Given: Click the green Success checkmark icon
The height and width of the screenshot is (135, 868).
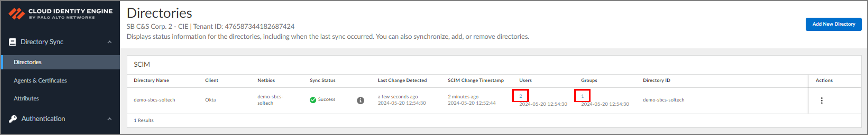Looking at the screenshot, I should tap(313, 100).
